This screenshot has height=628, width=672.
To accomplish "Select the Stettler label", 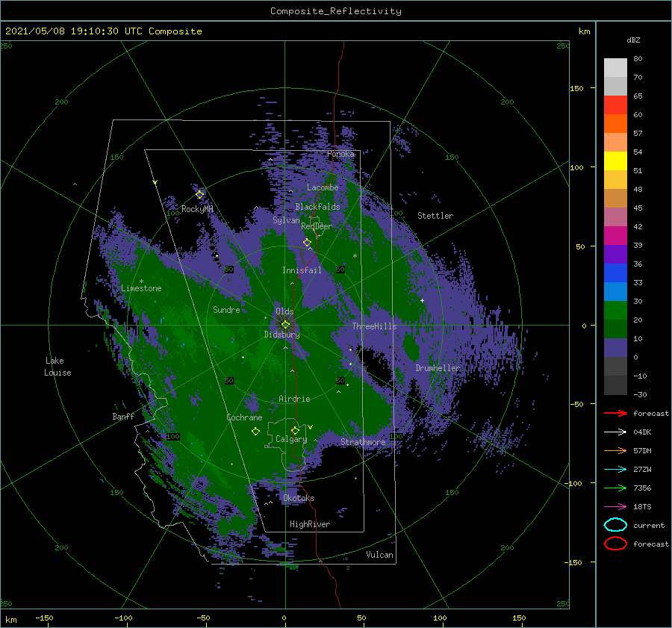I will (x=435, y=216).
